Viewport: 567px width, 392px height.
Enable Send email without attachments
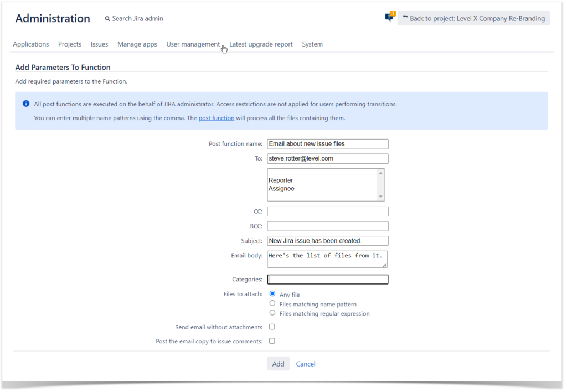click(272, 327)
